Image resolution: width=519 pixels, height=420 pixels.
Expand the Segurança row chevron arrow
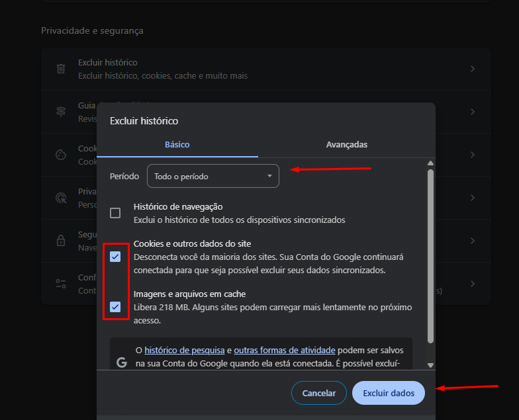point(472,240)
